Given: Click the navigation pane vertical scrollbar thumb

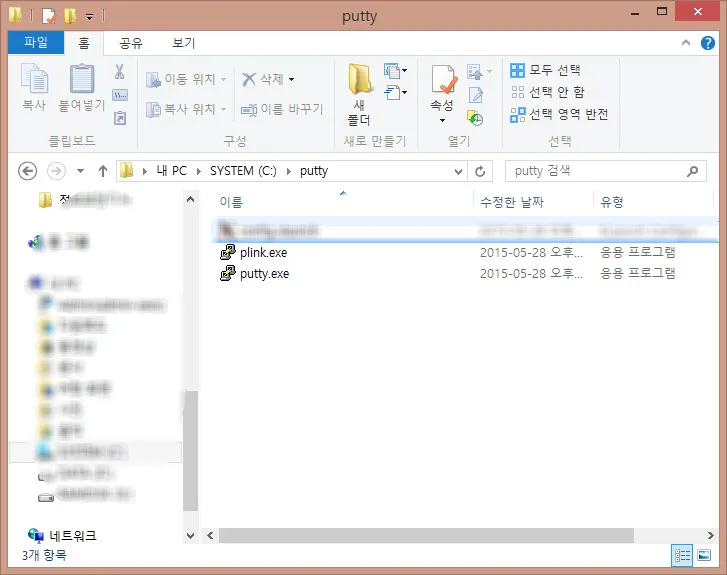Looking at the screenshot, I should [x=191, y=450].
